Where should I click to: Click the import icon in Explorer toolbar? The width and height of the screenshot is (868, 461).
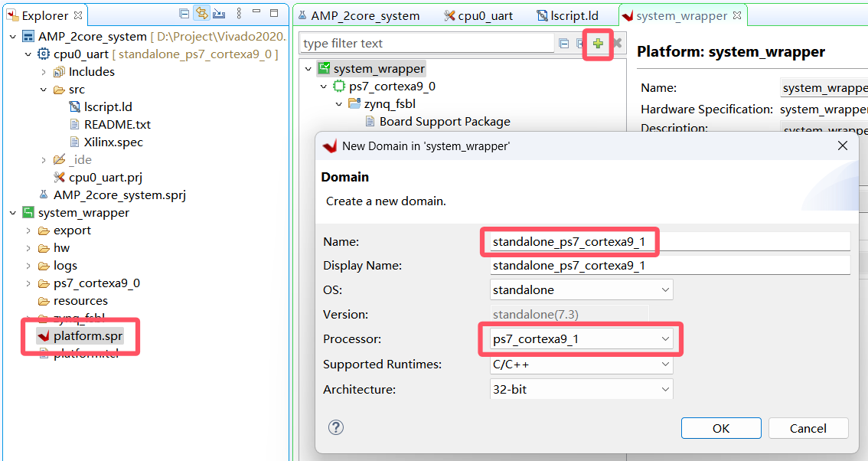tap(219, 13)
